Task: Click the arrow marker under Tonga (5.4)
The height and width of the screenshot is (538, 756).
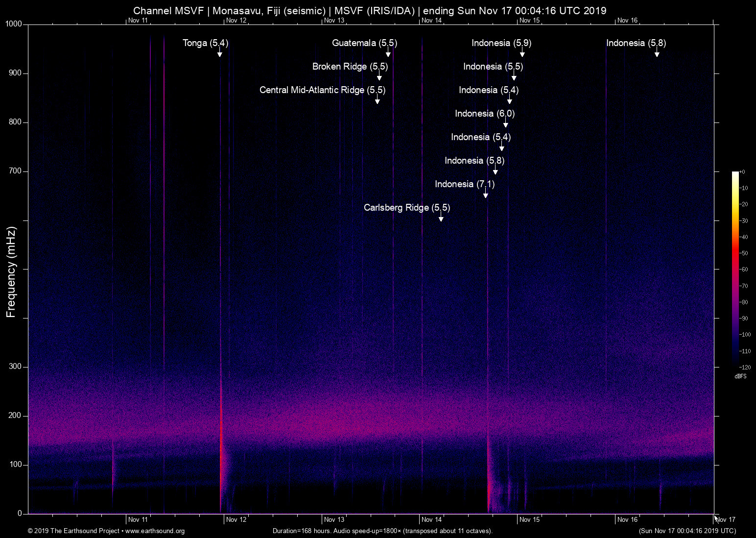Action: click(220, 53)
